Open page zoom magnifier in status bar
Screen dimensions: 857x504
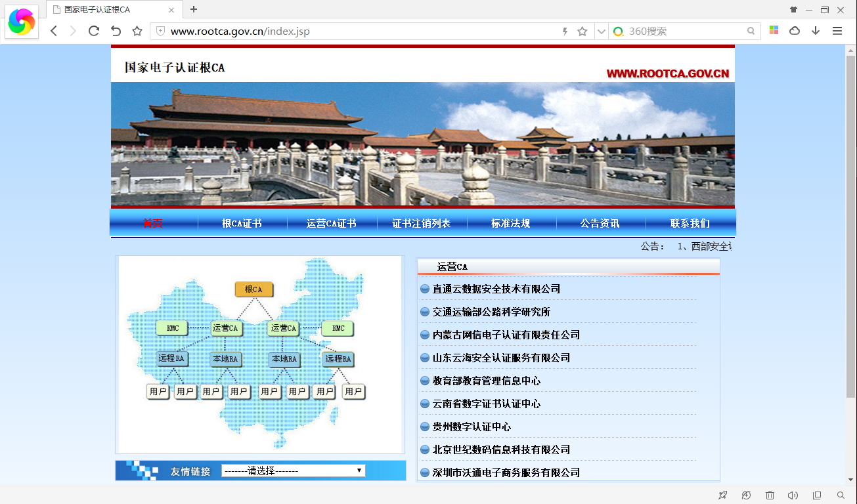840,495
